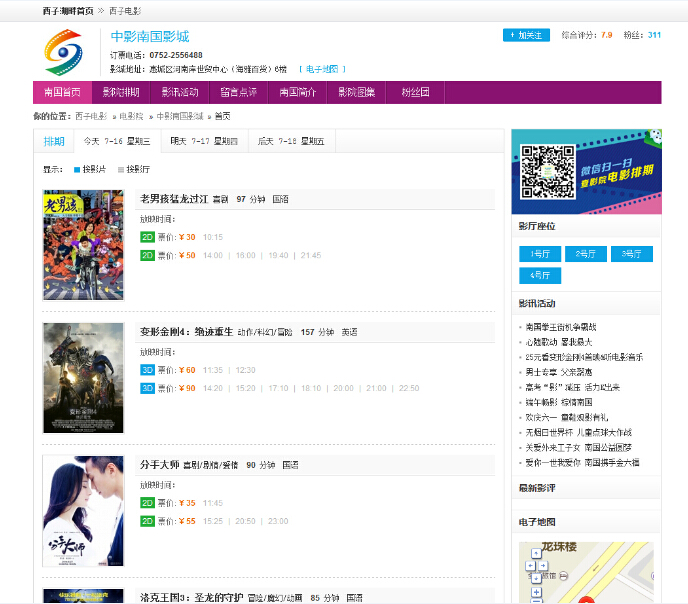Open the 分手大师 movie poster

[83, 511]
